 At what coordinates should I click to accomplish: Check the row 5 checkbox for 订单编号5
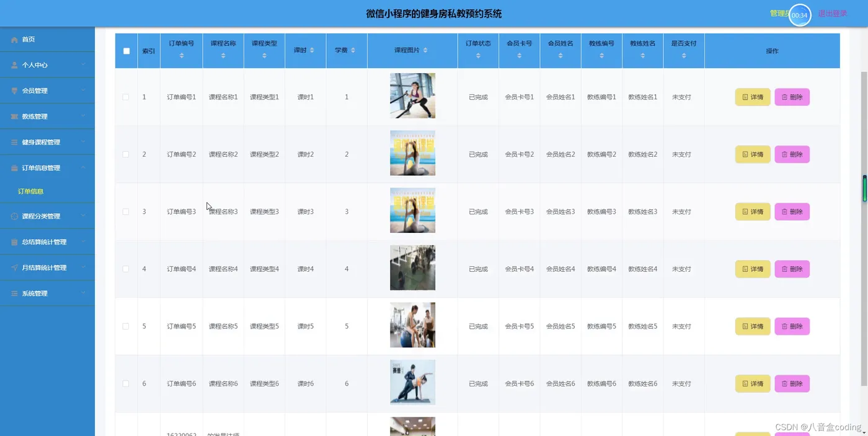(x=126, y=326)
